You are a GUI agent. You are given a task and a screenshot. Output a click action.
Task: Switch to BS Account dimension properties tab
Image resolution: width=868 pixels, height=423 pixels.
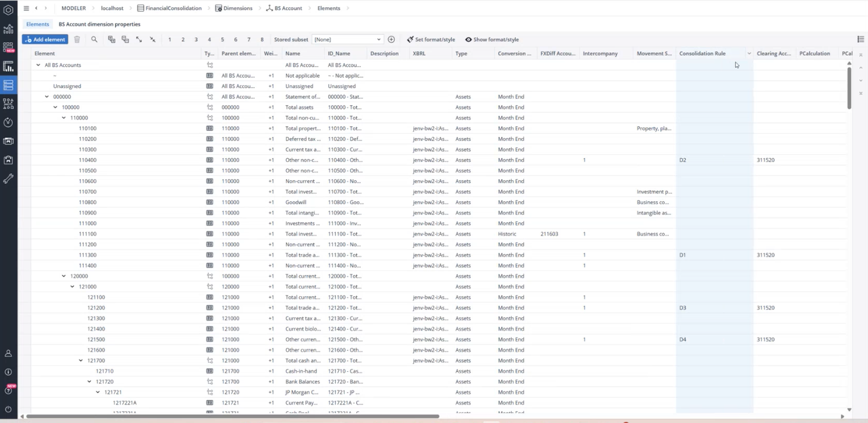[x=99, y=24]
